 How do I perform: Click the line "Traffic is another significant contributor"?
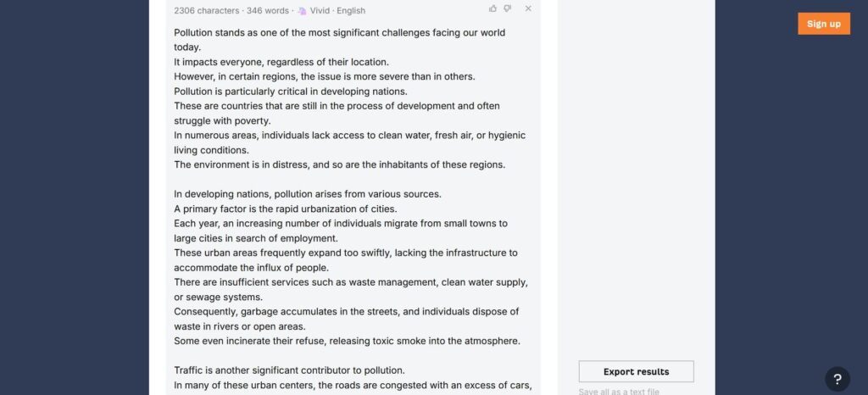tap(289, 370)
